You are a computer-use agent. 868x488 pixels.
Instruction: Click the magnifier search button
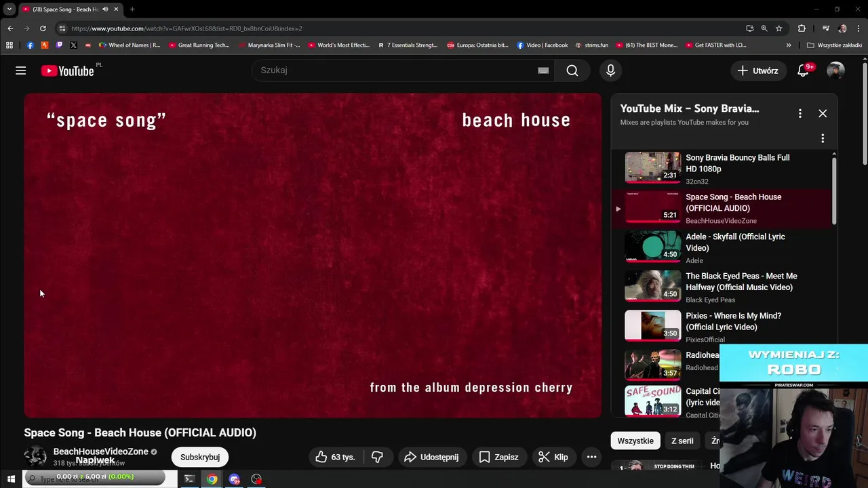(x=572, y=70)
